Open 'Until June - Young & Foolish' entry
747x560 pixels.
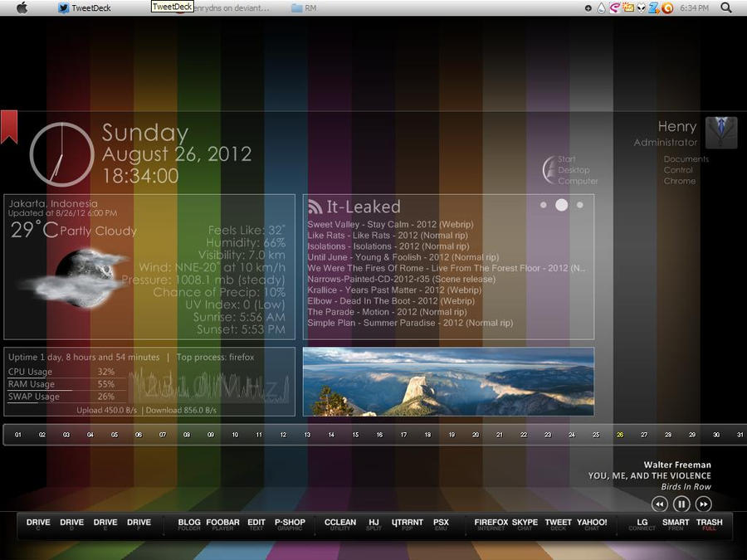(x=403, y=257)
